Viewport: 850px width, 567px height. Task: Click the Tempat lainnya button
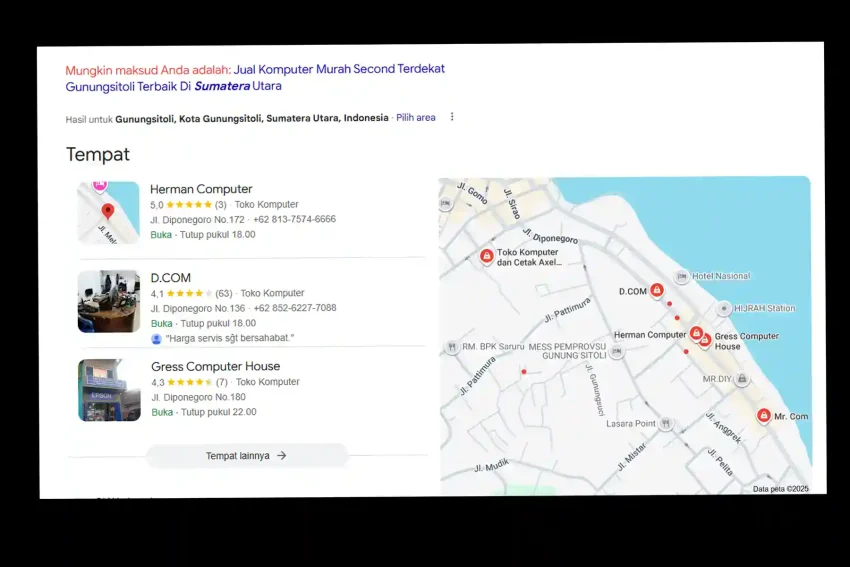247,456
